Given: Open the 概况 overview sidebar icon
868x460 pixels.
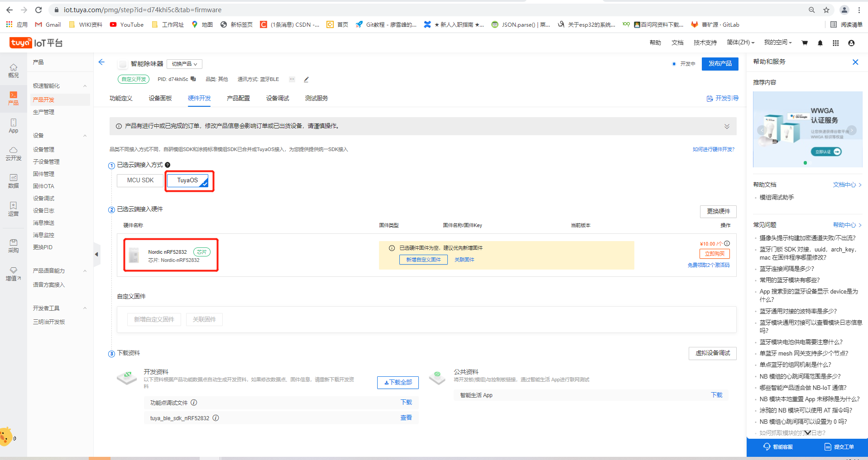Looking at the screenshot, I should (14, 71).
